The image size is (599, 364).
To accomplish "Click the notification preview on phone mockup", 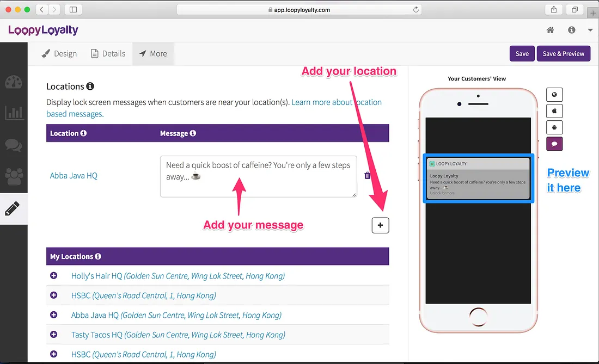I will coord(478,178).
